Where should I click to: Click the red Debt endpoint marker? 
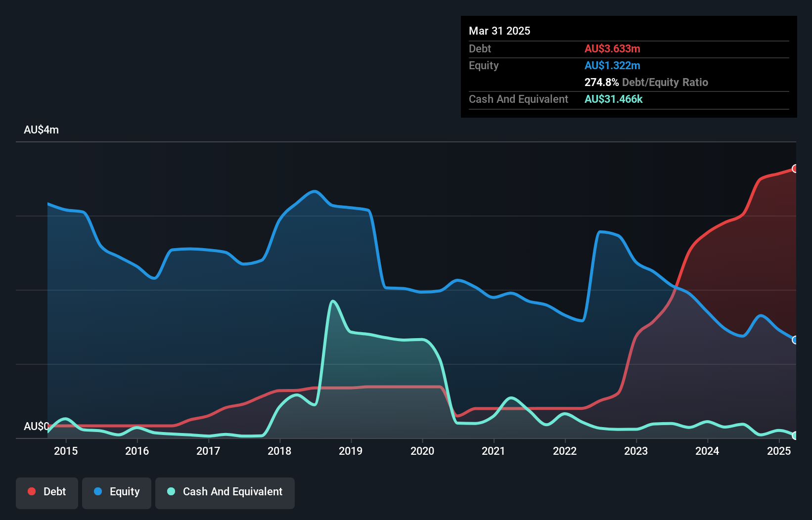point(795,169)
